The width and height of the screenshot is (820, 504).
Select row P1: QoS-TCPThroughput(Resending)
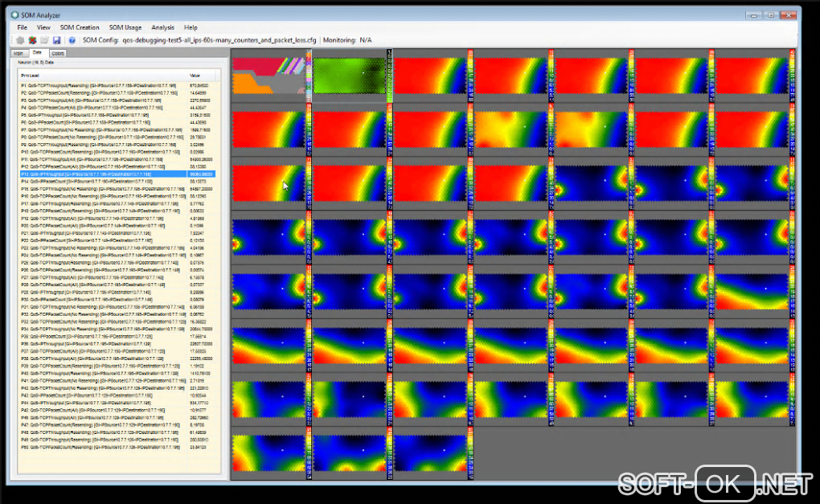click(117, 85)
